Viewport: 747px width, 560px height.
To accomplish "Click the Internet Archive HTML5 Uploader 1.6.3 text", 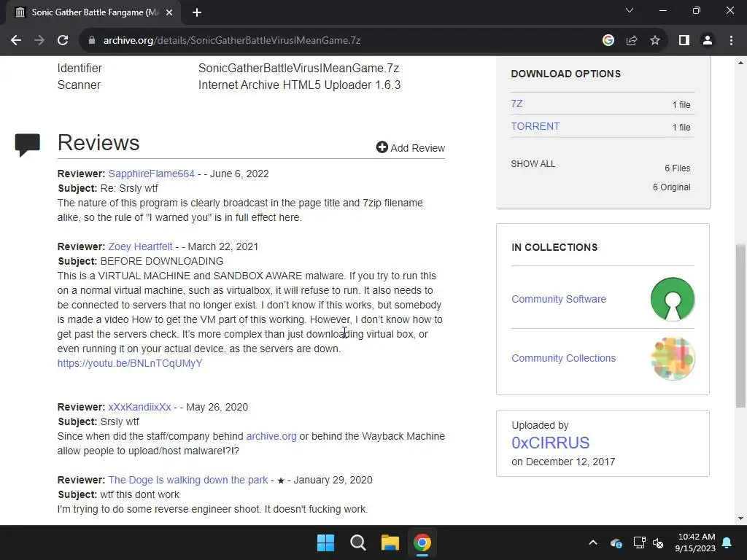I will [299, 85].
